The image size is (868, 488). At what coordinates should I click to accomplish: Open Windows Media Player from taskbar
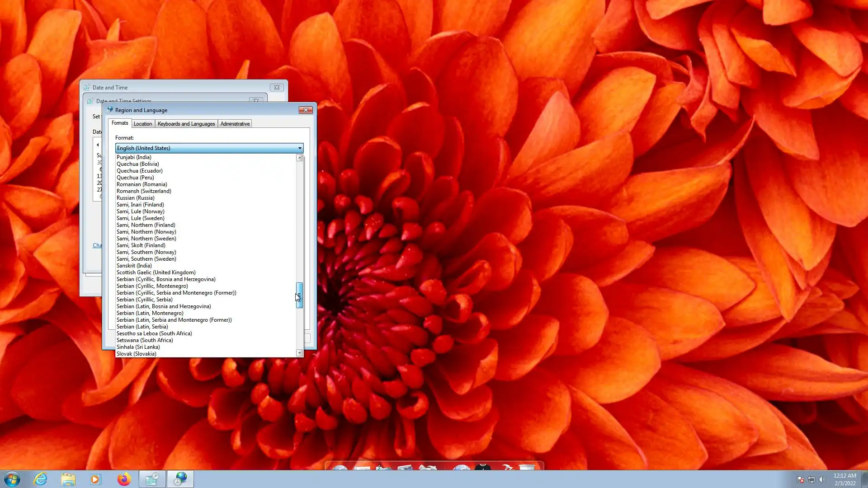coord(96,479)
